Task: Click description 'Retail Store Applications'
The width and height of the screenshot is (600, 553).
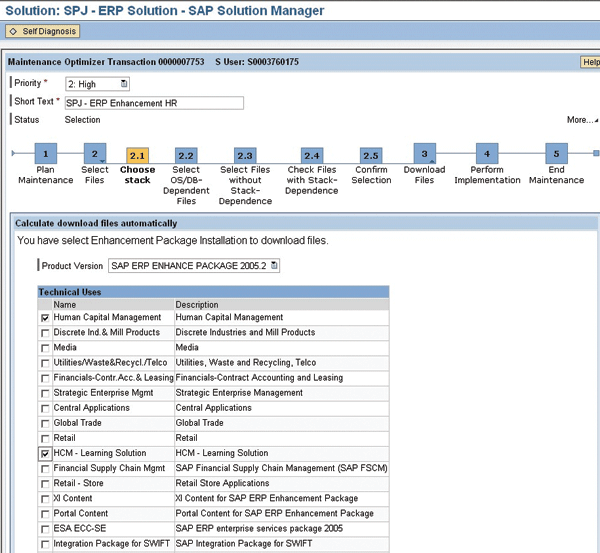Action: [222, 483]
